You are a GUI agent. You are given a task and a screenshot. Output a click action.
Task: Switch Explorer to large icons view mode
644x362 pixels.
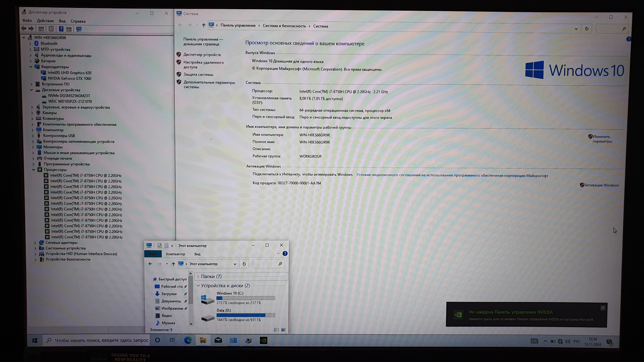point(283,330)
